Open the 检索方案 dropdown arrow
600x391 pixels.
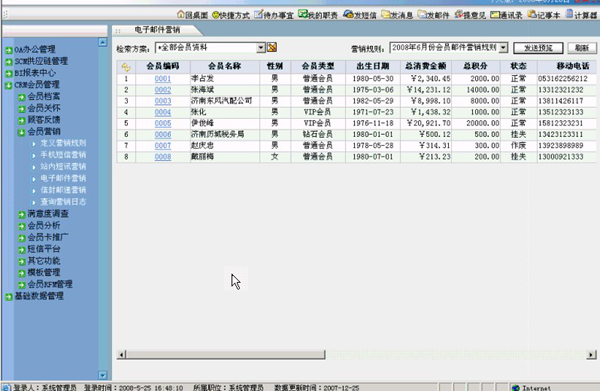(x=261, y=47)
